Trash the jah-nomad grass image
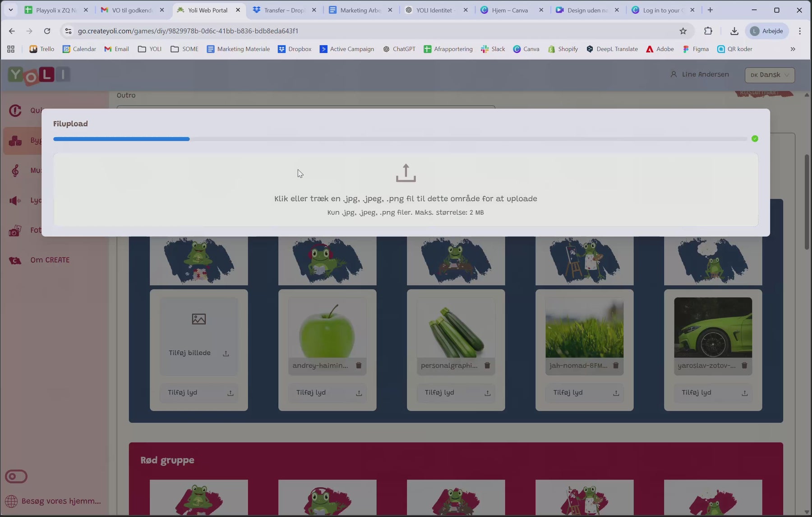The height and width of the screenshot is (517, 812). click(616, 365)
